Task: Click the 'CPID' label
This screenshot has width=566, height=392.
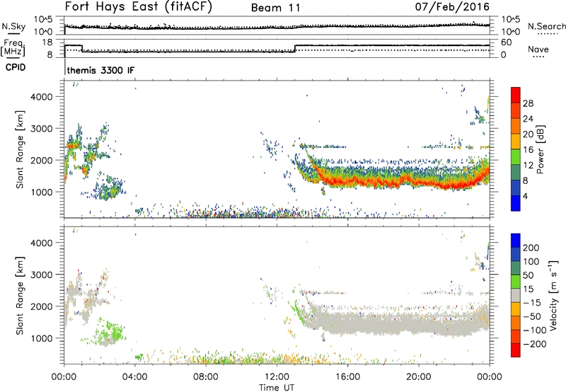Action: pos(16,67)
